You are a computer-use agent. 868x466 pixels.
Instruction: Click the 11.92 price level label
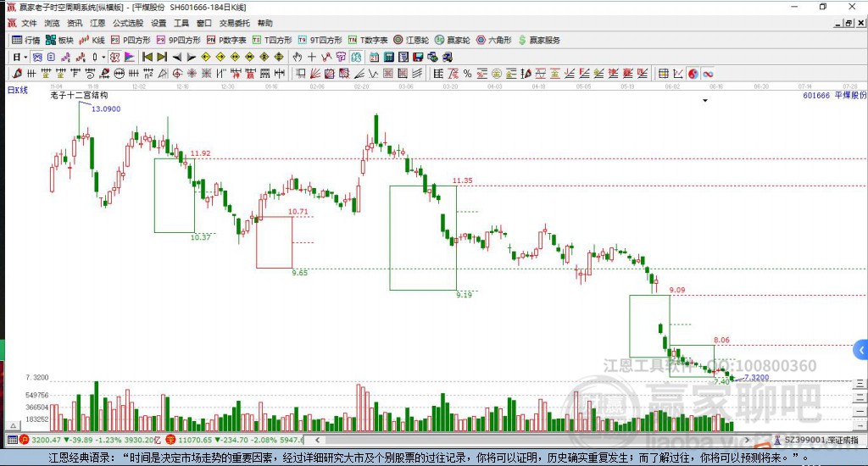(200, 153)
